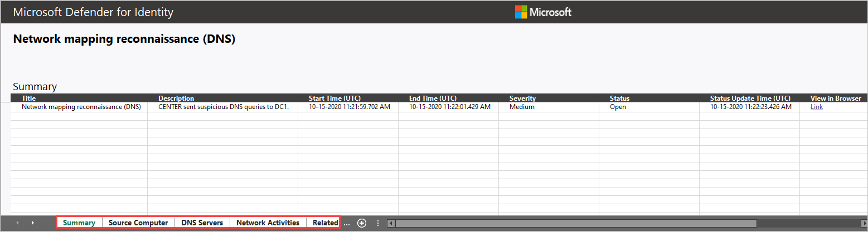Select cell 'Network mapping reconnaissance (DNS)' in table
The height and width of the screenshot is (232, 868).
[79, 107]
